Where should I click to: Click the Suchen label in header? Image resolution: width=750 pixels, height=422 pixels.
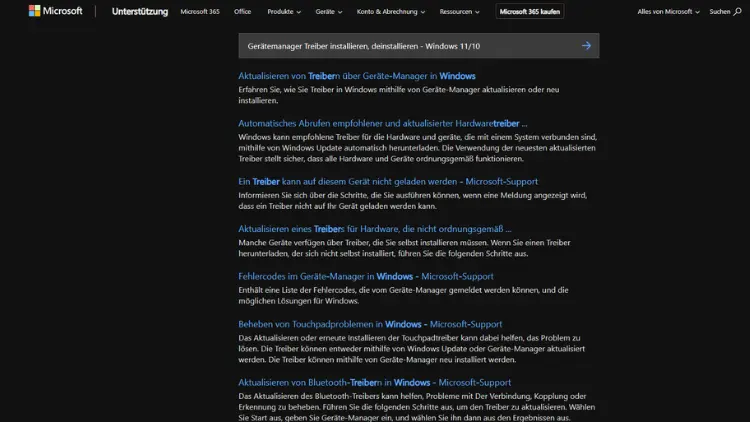(719, 11)
